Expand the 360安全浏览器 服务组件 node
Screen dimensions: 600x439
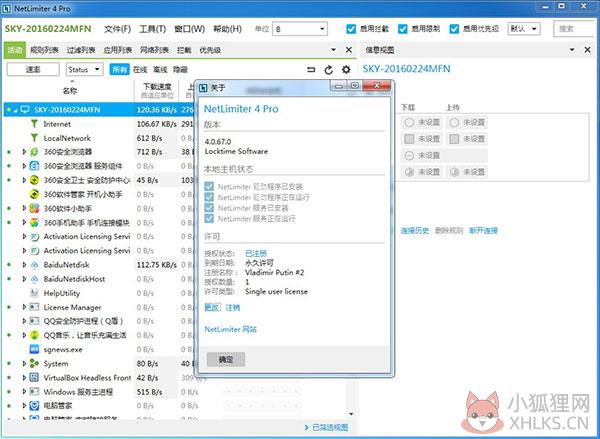pyautogui.click(x=24, y=166)
